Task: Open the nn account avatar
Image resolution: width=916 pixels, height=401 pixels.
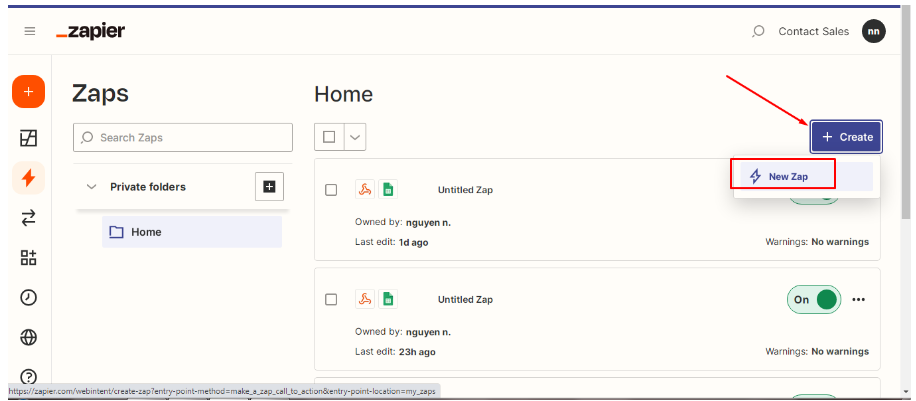Action: (x=873, y=32)
